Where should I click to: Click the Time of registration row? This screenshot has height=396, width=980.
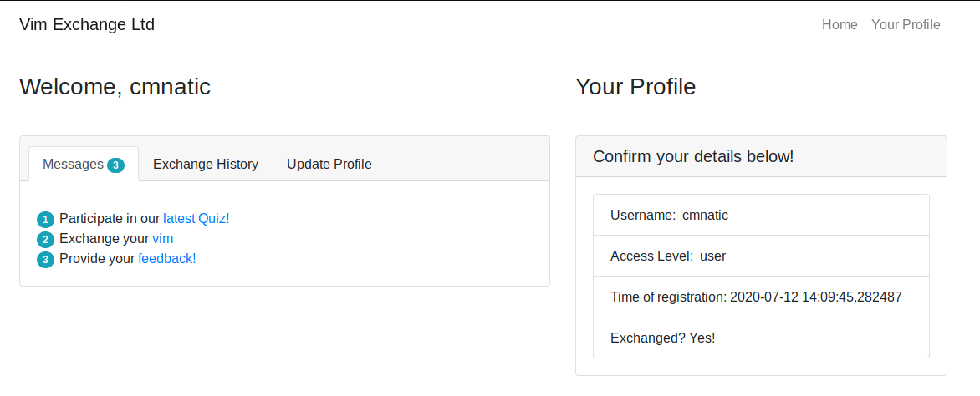(761, 297)
